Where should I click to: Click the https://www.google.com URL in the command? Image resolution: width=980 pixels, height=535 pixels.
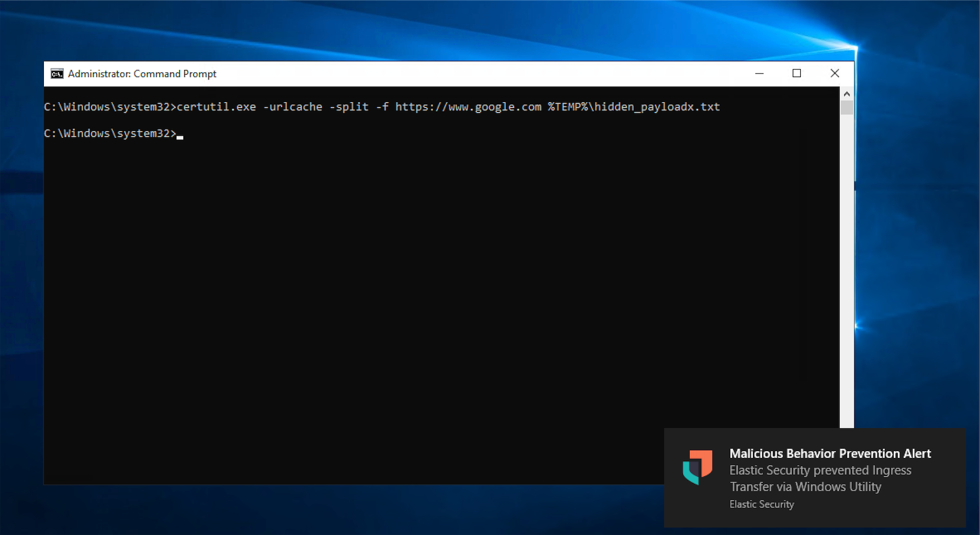coord(468,107)
